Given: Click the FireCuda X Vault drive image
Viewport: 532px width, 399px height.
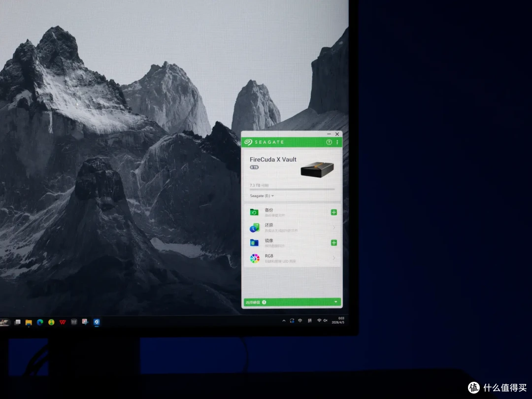Looking at the screenshot, I should click(x=317, y=169).
